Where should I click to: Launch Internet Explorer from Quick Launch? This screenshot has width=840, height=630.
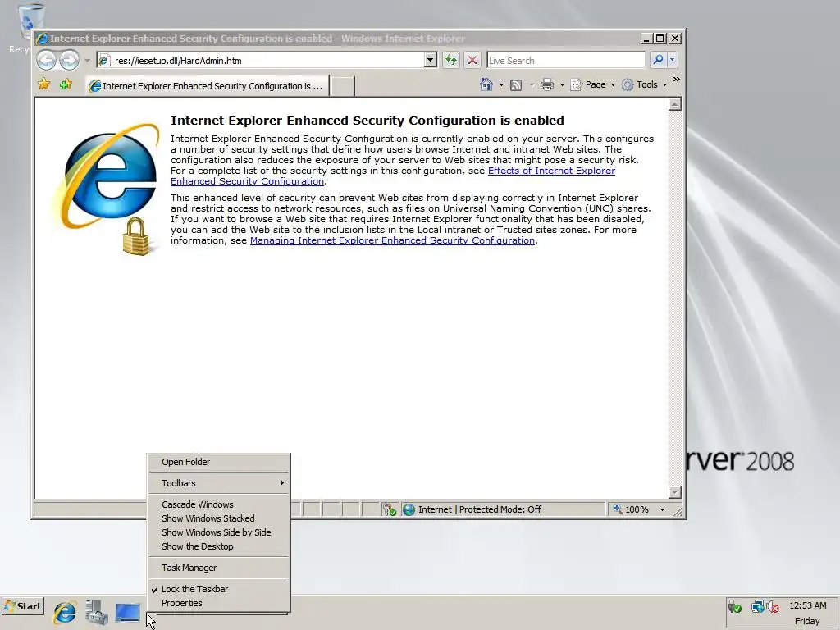[65, 612]
